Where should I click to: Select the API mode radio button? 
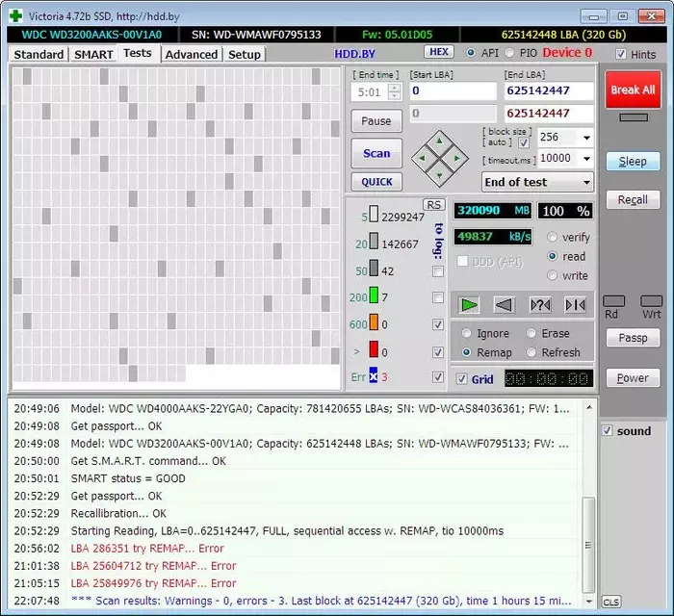pyautogui.click(x=471, y=53)
